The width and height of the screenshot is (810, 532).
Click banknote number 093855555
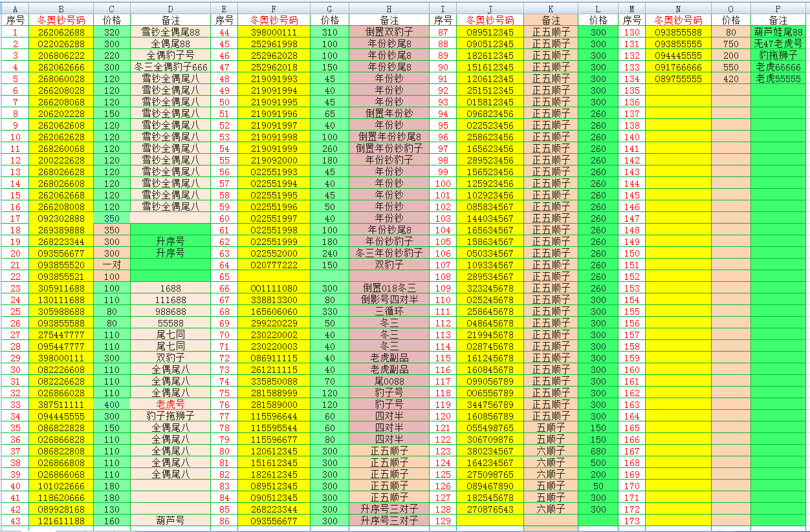pos(678,44)
